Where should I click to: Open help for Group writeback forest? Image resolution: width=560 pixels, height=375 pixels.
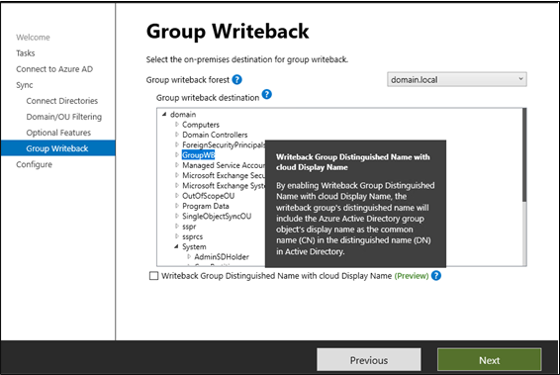click(237, 79)
